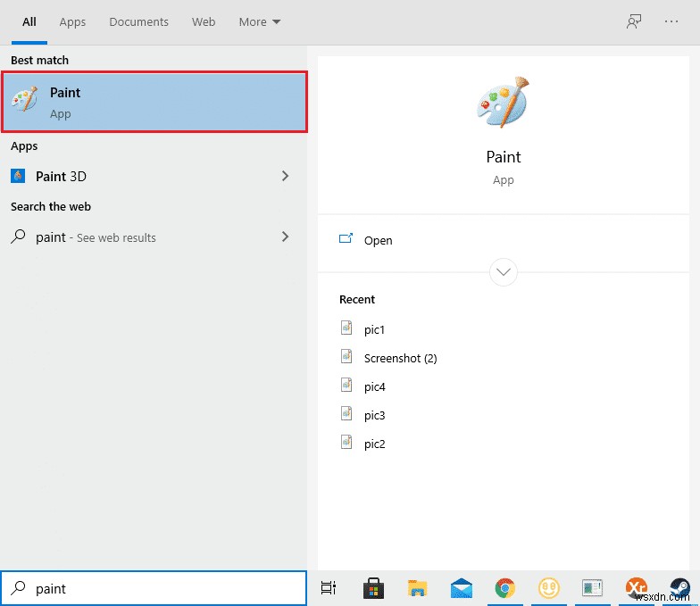
Task: Open the Mail app on taskbar
Action: 461,588
